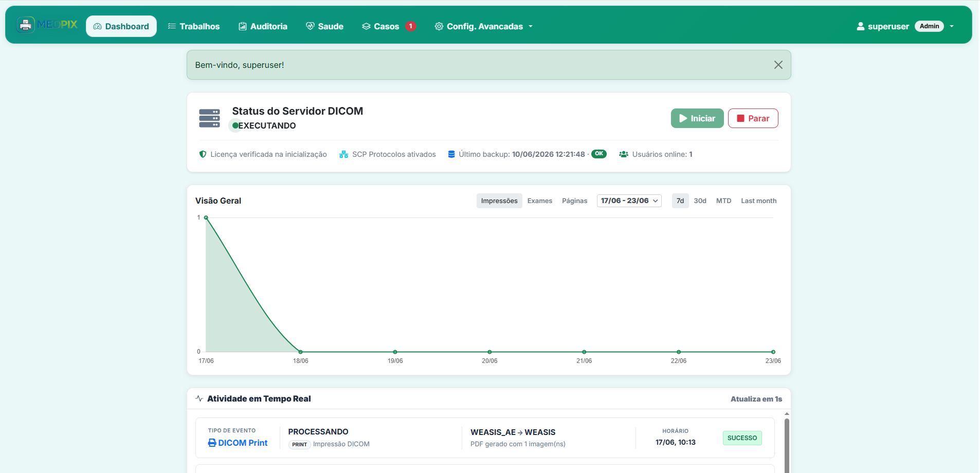980x473 pixels.
Task: Click the 20/06 chart data point
Action: tap(489, 352)
